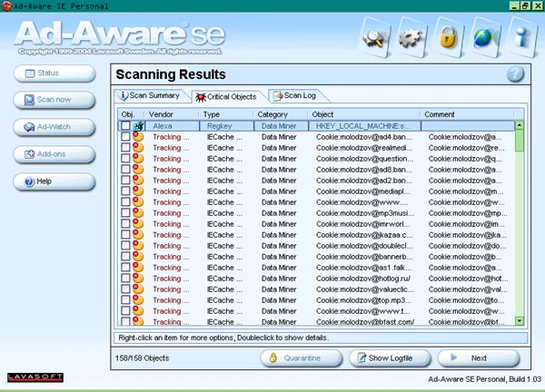Select the Cookie:molodzov@bannerb object entry
545x392 pixels.
coord(364,257)
